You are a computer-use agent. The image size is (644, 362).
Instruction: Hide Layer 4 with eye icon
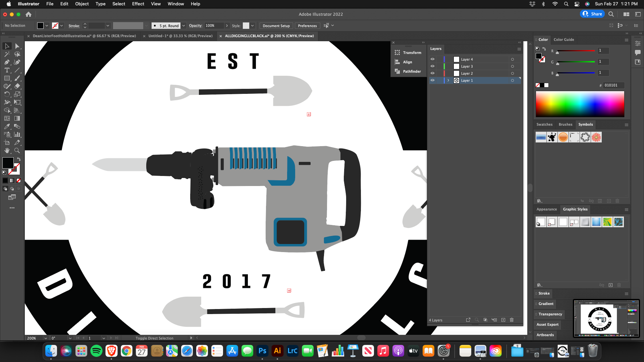432,59
